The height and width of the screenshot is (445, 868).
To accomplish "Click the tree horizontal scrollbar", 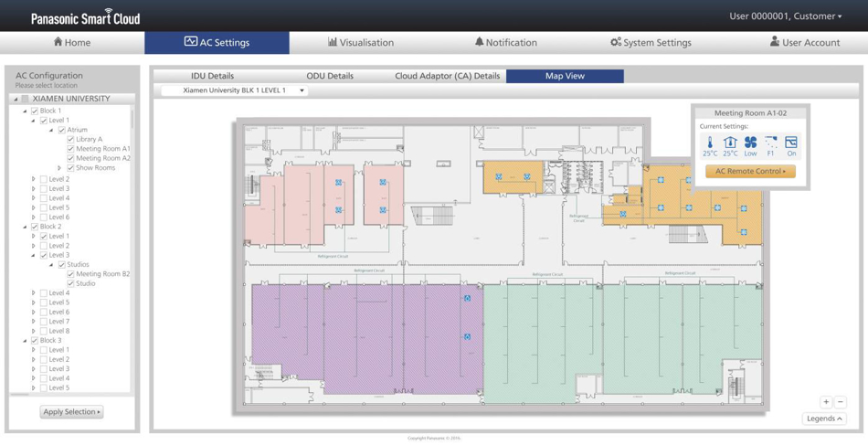I will click(x=19, y=394).
